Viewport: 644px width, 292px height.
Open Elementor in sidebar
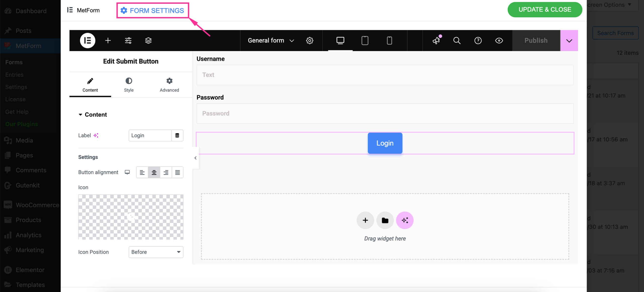coord(30,270)
